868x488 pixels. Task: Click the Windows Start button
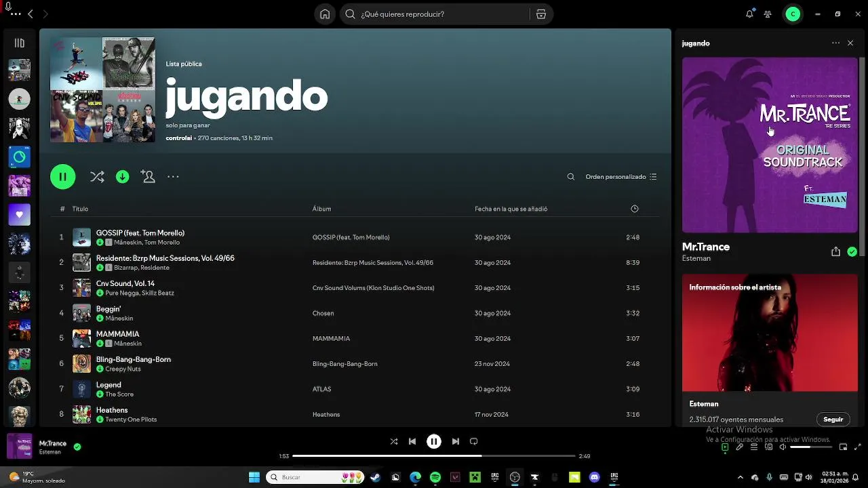tap(254, 477)
